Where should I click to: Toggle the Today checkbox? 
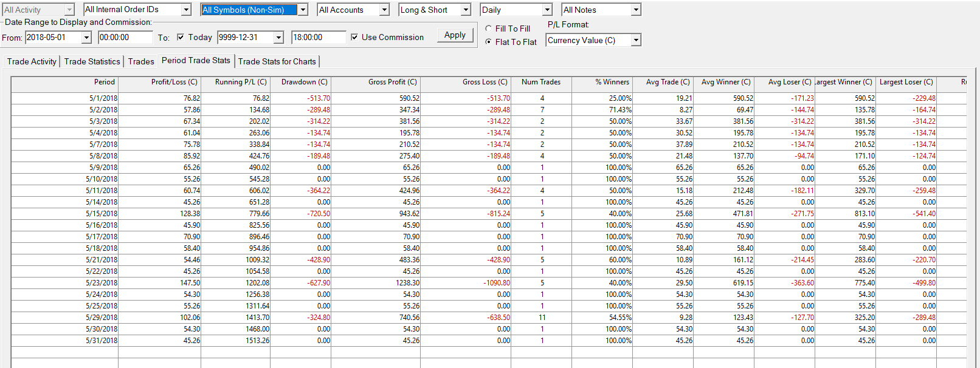click(x=181, y=37)
